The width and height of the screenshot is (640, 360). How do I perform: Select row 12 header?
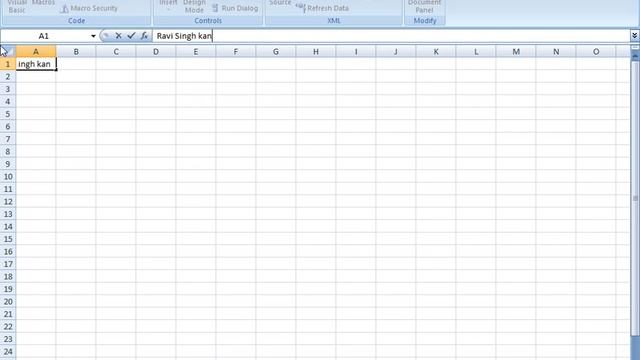8,202
